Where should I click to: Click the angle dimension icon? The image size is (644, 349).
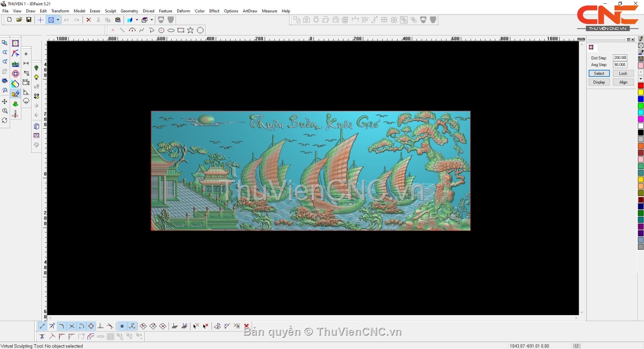pyautogui.click(x=26, y=92)
